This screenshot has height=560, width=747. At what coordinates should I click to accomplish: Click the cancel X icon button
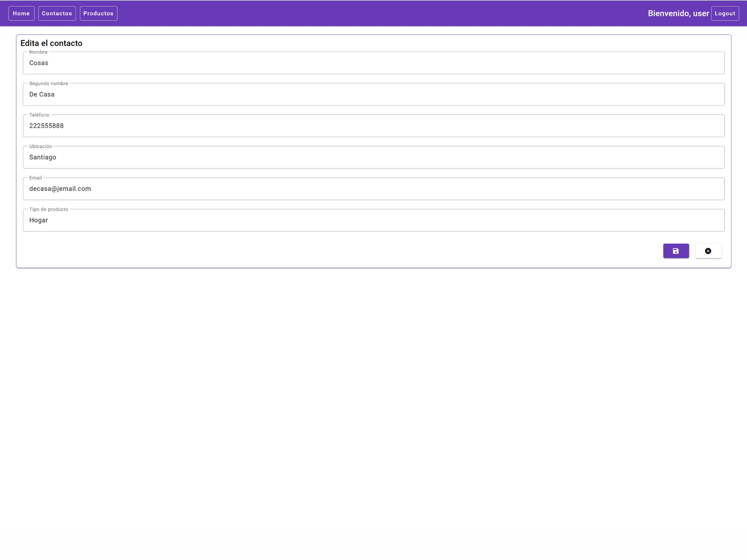(708, 251)
